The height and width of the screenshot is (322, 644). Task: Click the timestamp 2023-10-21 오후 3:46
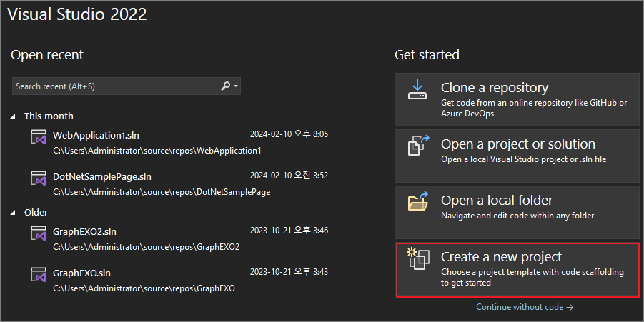(x=289, y=231)
